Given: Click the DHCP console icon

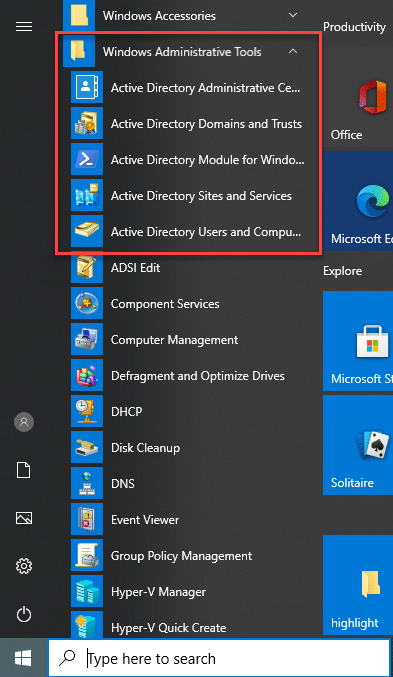Looking at the screenshot, I should [x=87, y=411].
